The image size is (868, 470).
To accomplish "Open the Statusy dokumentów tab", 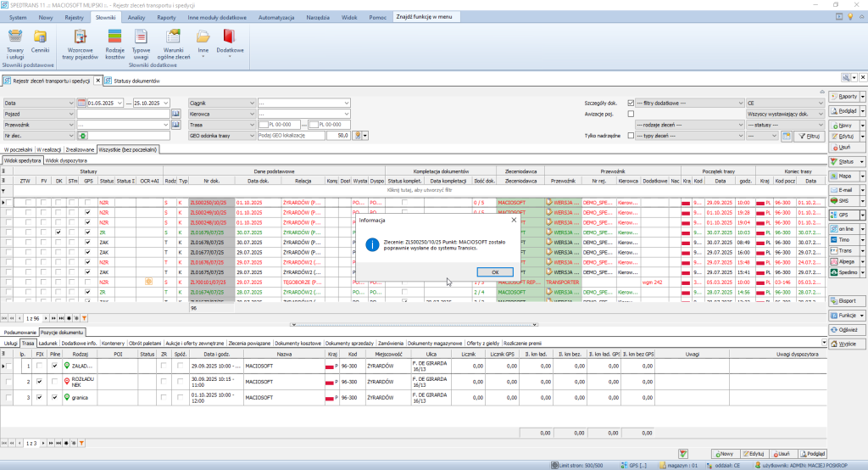I will pyautogui.click(x=135, y=81).
